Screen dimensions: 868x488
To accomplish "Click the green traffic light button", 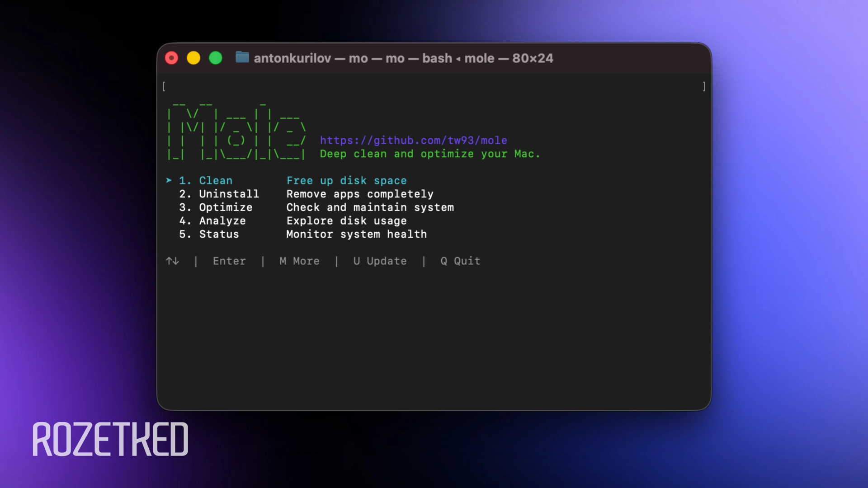I will (x=216, y=58).
